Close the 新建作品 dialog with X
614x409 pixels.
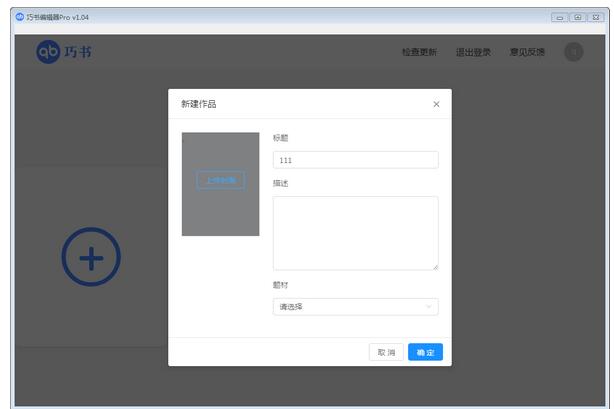click(x=436, y=104)
